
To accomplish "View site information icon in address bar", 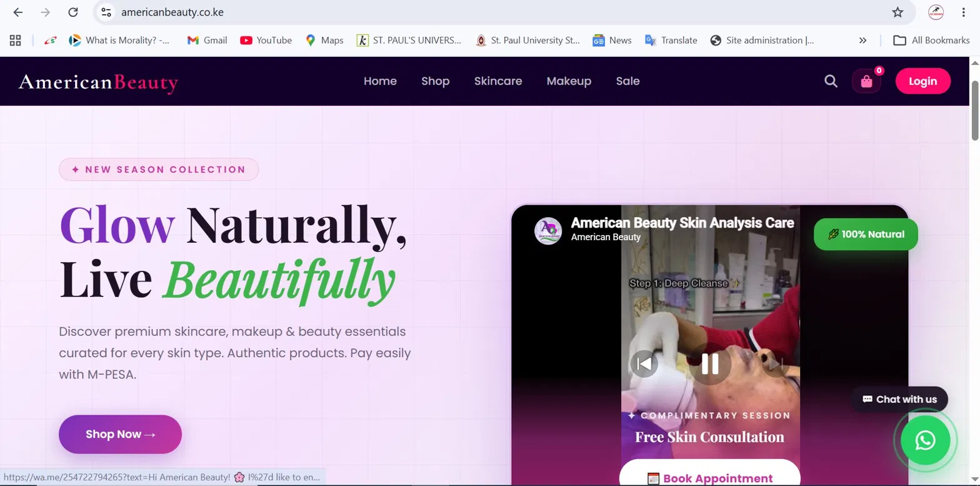I will 106,12.
